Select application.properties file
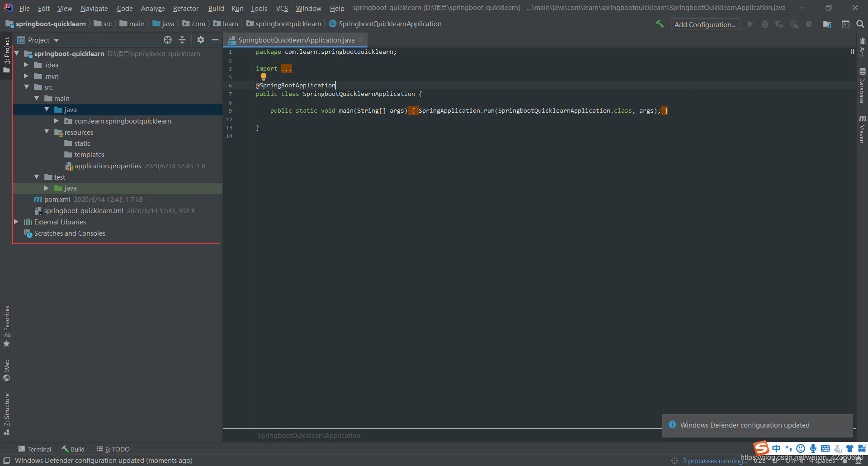 click(x=108, y=166)
